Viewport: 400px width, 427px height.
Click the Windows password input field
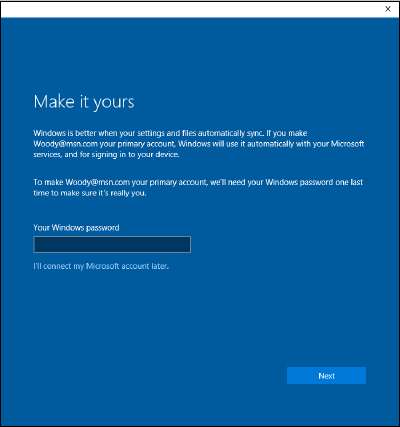112,244
